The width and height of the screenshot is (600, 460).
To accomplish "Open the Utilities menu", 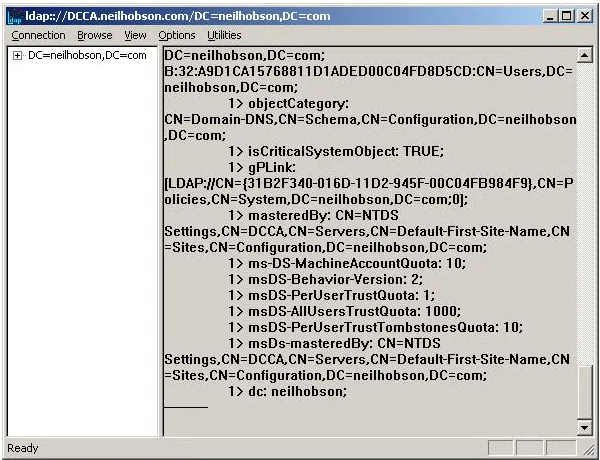I will coord(224,35).
